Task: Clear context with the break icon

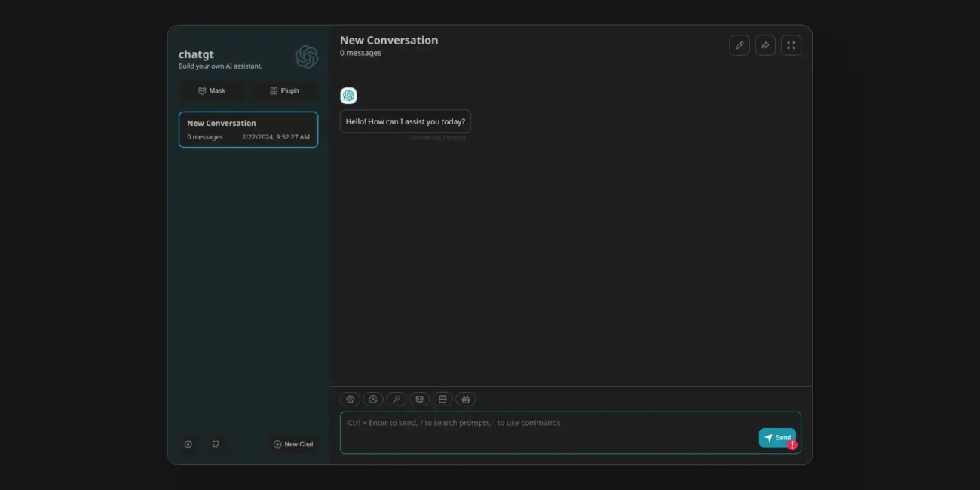Action: click(x=443, y=400)
